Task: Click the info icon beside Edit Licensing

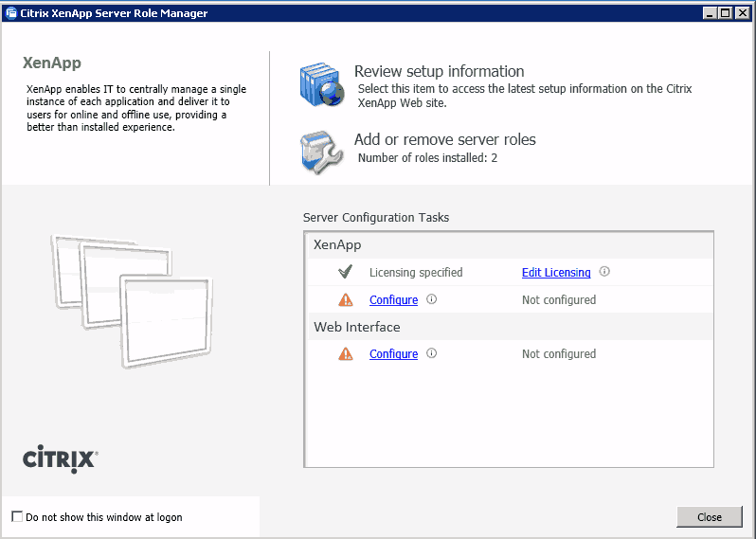Action: click(604, 272)
